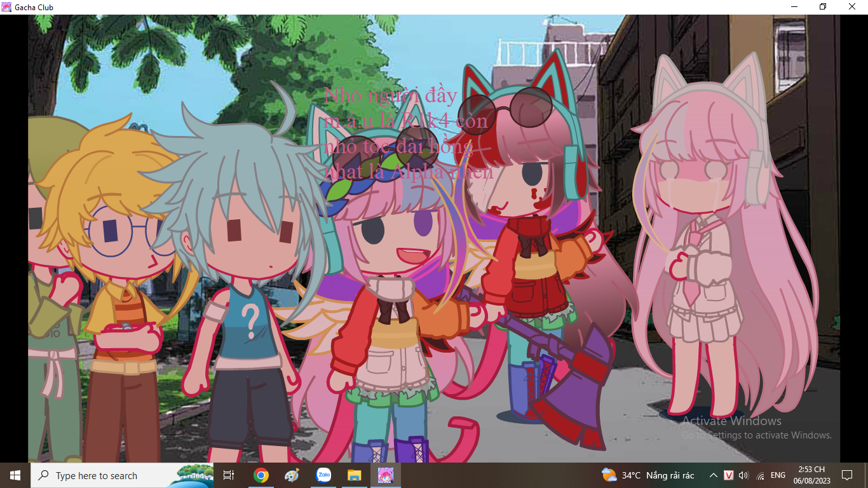Click the Type here to search box
Image resolution: width=868 pixels, height=488 pixels.
point(105,475)
